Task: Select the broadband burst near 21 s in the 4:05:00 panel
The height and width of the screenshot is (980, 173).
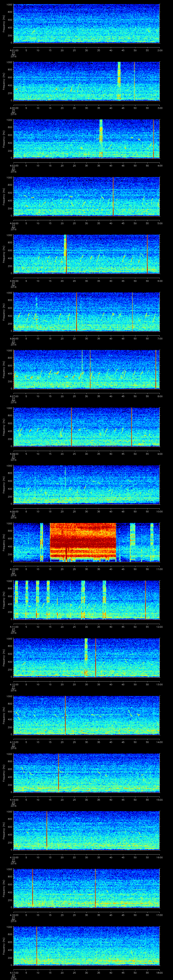Action: 65,254
